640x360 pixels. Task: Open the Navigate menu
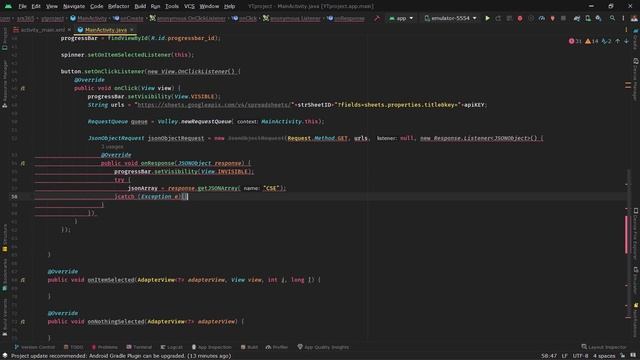tap(74, 6)
